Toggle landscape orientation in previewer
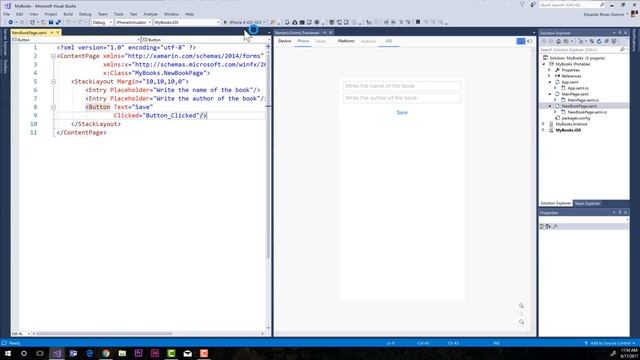Screen dimensions: 640x360 pyautogui.click(x=530, y=41)
